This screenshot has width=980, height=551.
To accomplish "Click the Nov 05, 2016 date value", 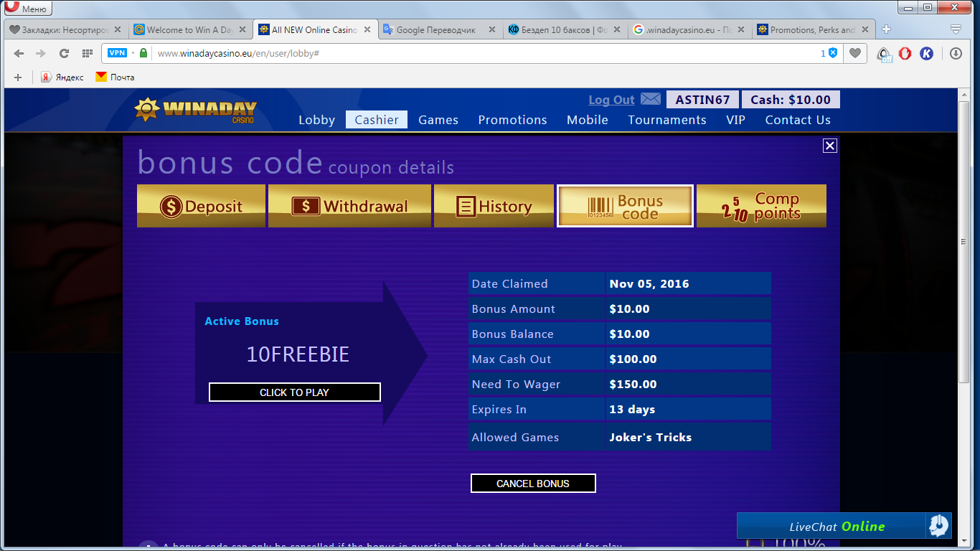I will coord(649,283).
